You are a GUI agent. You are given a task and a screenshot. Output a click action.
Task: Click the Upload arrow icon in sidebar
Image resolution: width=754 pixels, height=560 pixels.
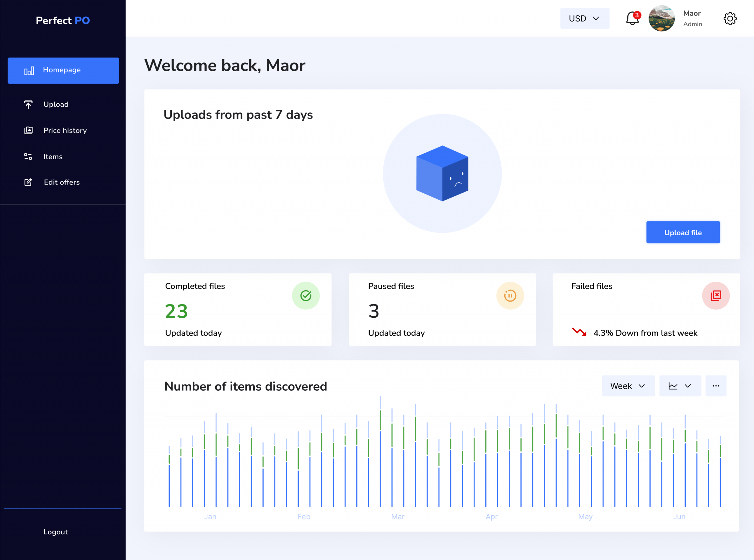29,105
